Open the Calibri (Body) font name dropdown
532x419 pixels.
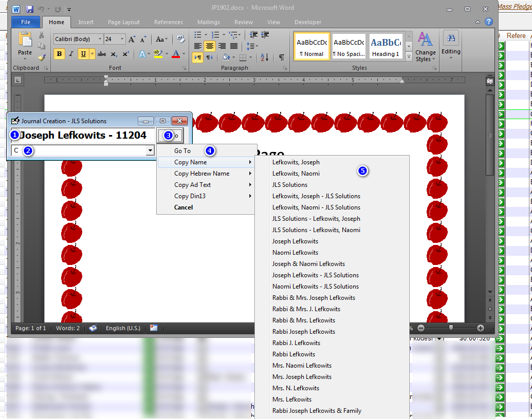point(100,39)
